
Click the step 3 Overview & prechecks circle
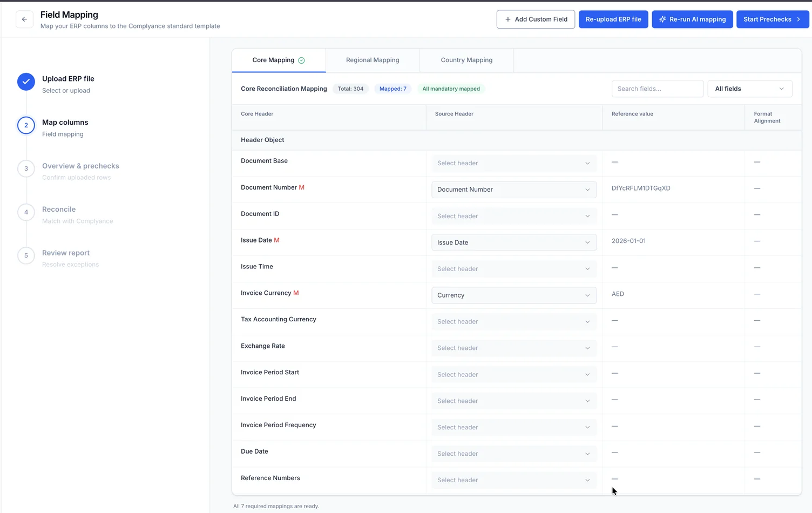click(26, 168)
